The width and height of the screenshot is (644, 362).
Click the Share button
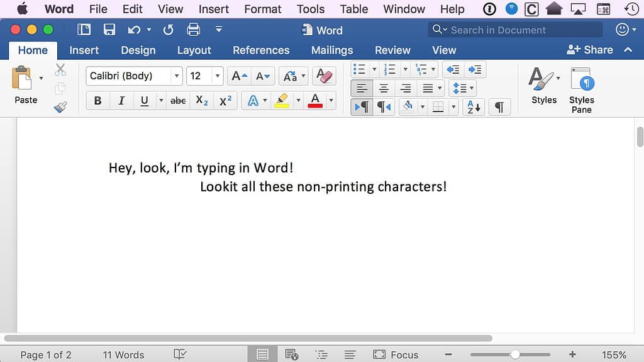click(x=589, y=50)
